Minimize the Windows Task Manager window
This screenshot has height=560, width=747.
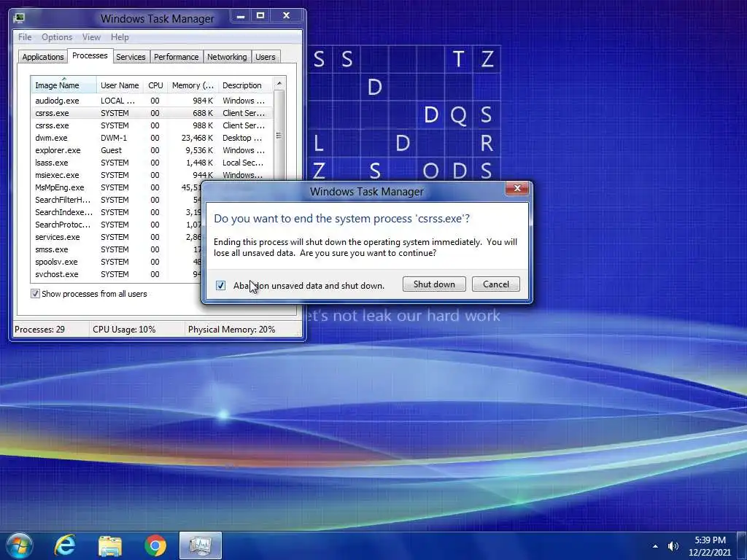click(x=241, y=16)
